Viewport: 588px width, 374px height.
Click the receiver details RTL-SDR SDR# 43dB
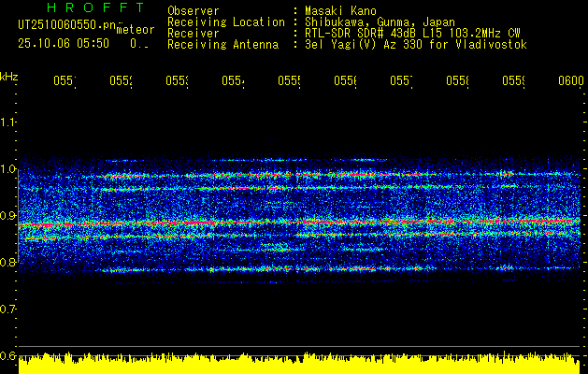pos(362,34)
